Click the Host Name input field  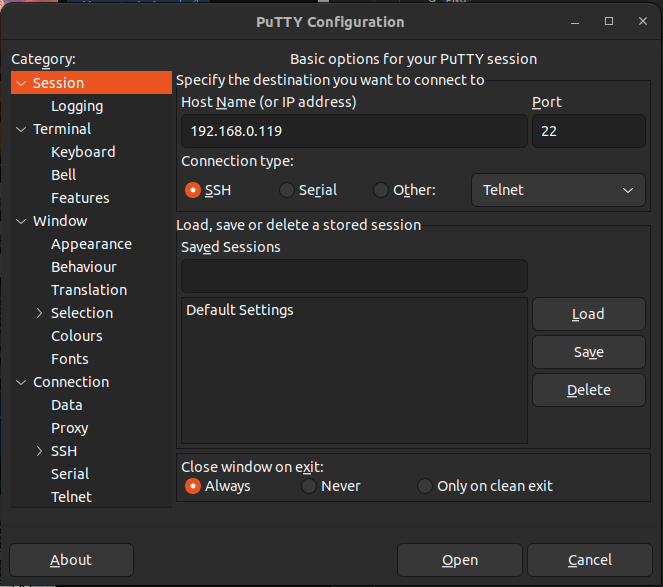(x=353, y=131)
